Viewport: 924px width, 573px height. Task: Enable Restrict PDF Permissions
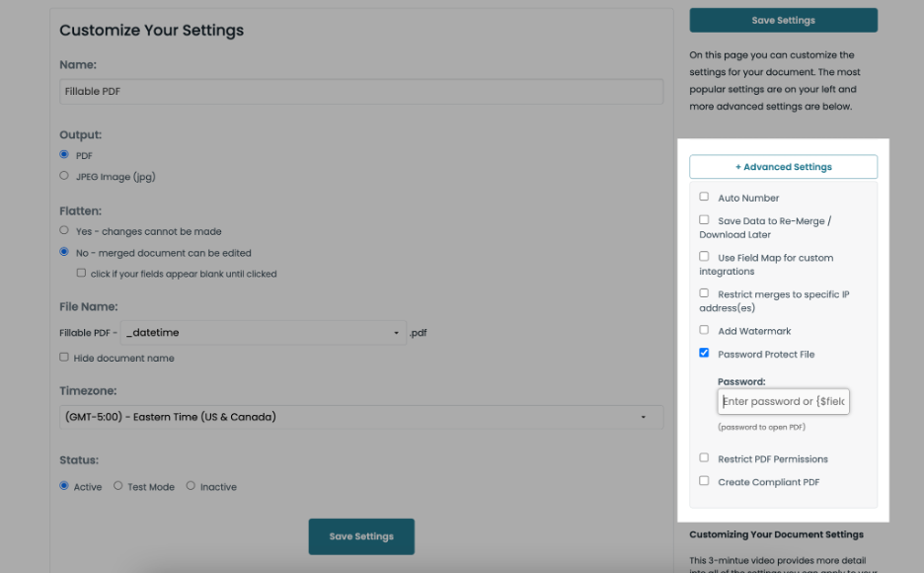point(704,456)
